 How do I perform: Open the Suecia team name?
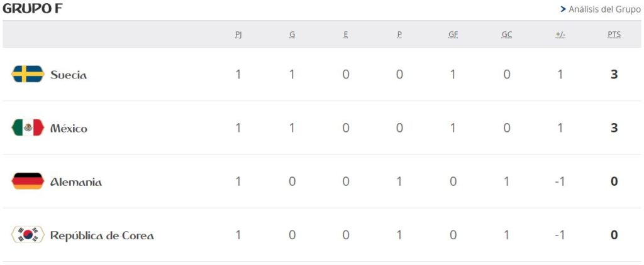69,75
